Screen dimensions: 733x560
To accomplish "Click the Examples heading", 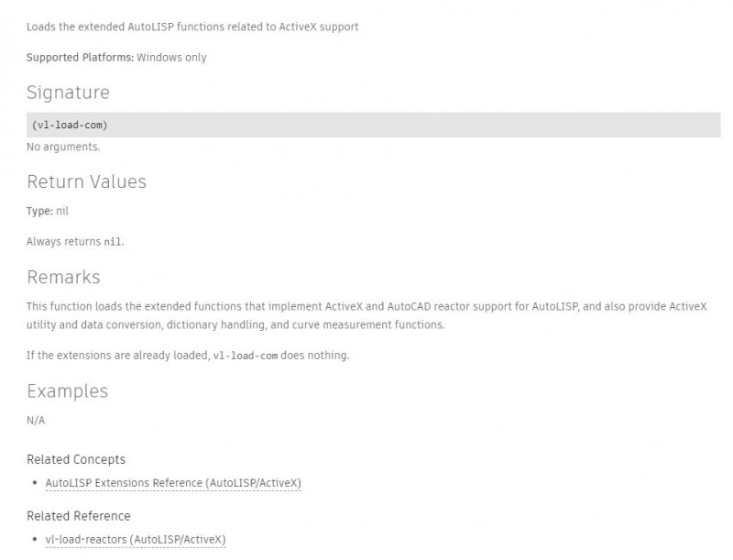I will (x=67, y=391).
